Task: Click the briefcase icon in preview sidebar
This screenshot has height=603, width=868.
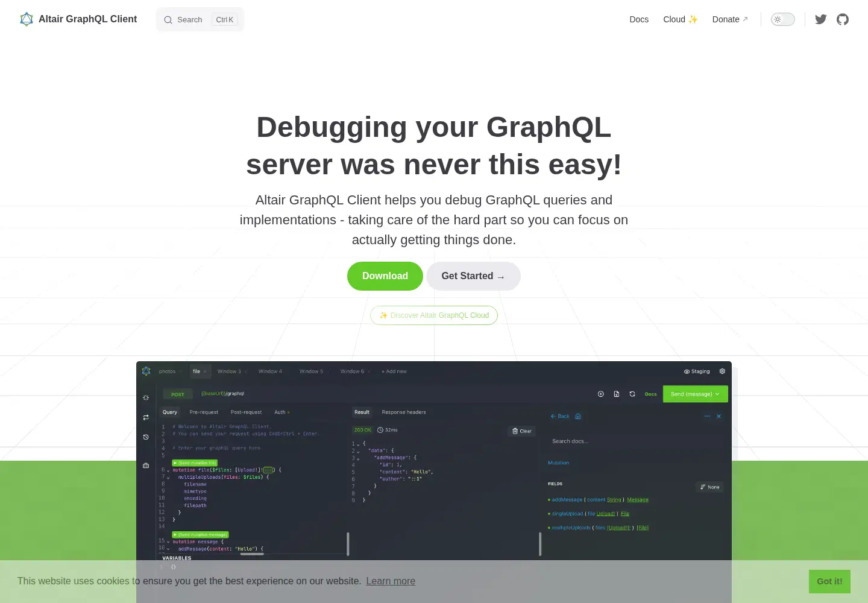Action: [x=146, y=466]
